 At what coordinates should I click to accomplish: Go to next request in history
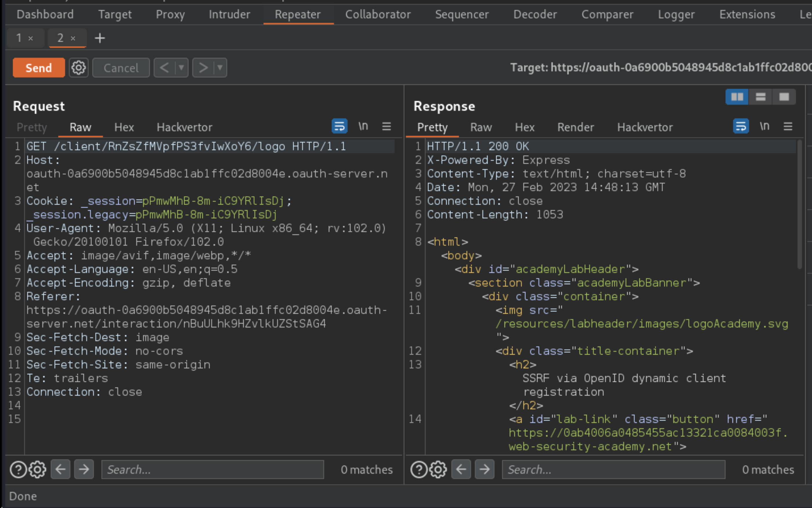[x=203, y=68]
